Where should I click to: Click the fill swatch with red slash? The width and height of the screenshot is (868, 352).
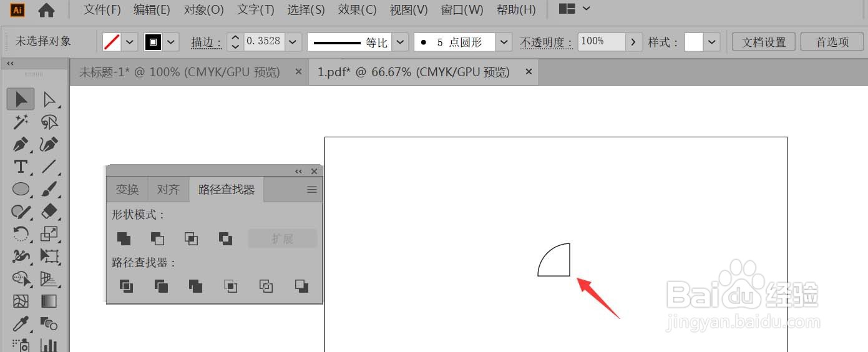tap(112, 42)
